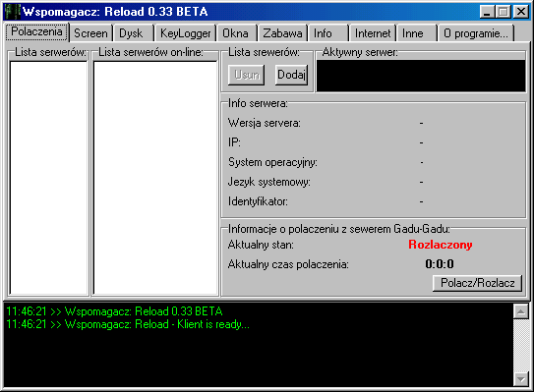
Task: Click inside the Lista serwerów list box
Action: [49, 178]
